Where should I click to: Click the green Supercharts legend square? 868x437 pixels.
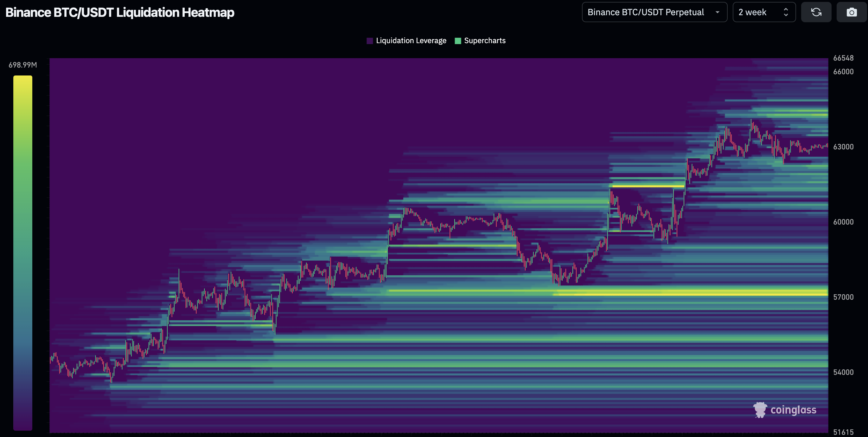pos(457,41)
